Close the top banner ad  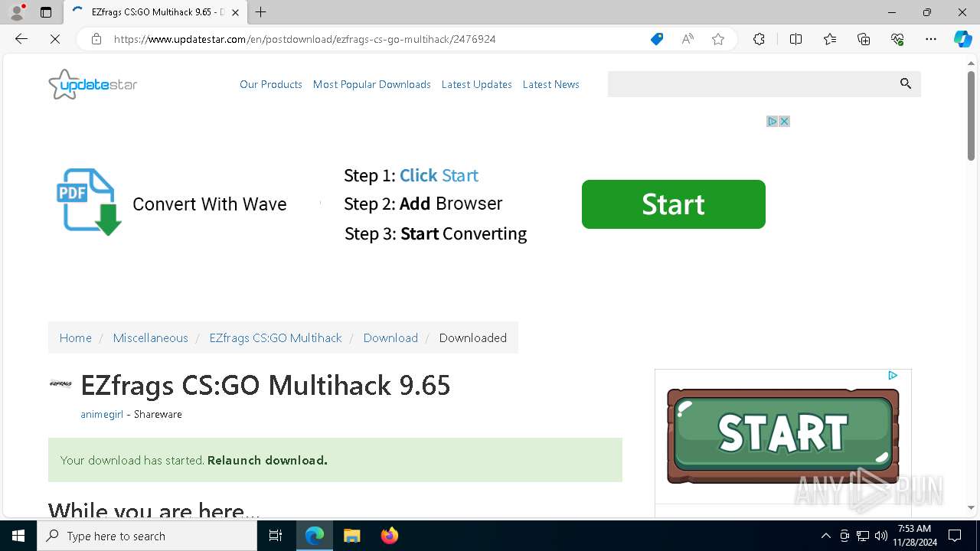[784, 122]
